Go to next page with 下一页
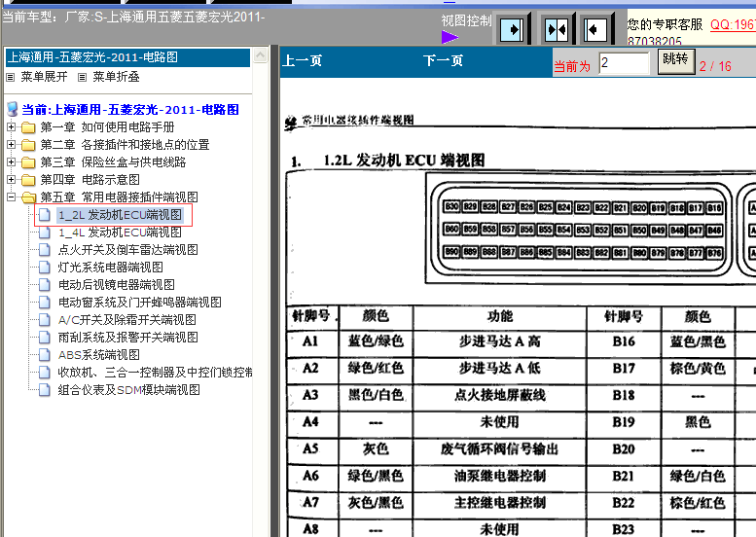Image resolution: width=756 pixels, height=537 pixels. (x=443, y=60)
